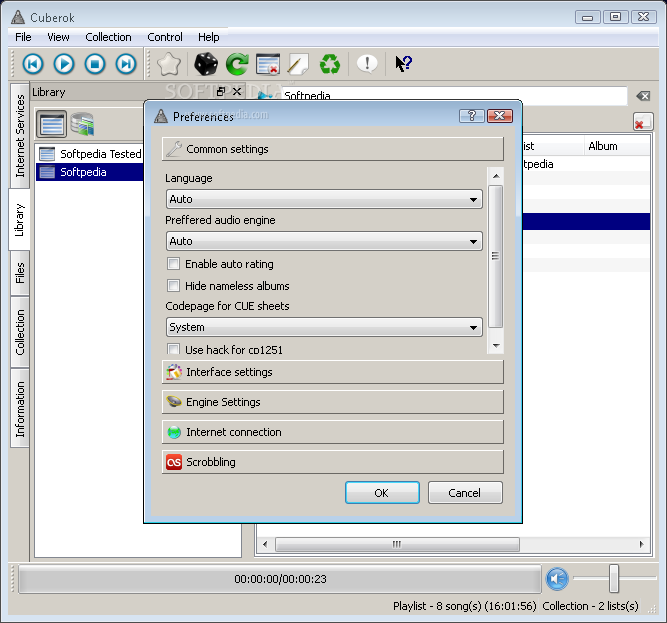Click the Preferences dialog help question button
667x623 pixels.
(x=472, y=116)
